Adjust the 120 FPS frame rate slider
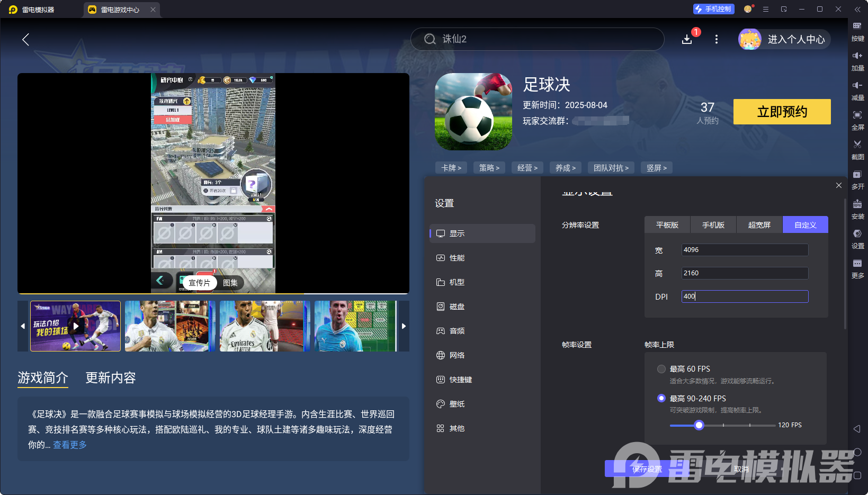 click(699, 425)
